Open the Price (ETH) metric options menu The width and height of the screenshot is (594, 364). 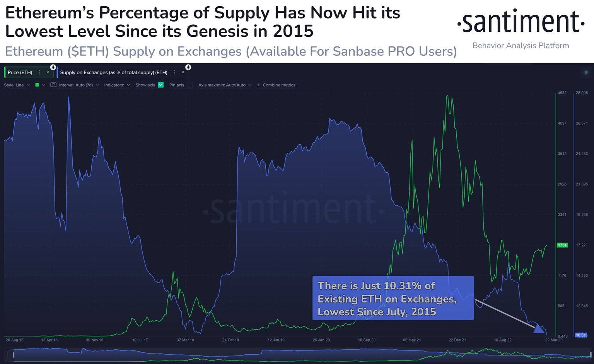(39, 72)
